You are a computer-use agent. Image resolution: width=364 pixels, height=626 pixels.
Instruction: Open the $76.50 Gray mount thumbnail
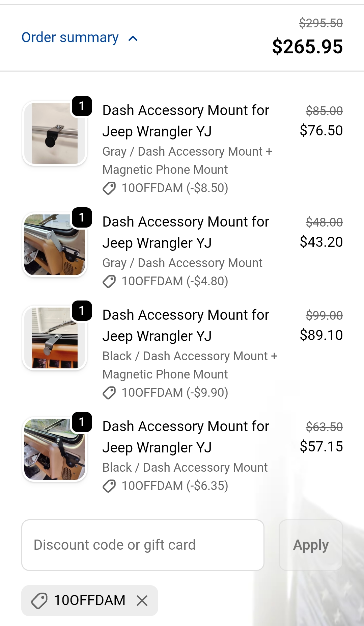[x=55, y=134]
